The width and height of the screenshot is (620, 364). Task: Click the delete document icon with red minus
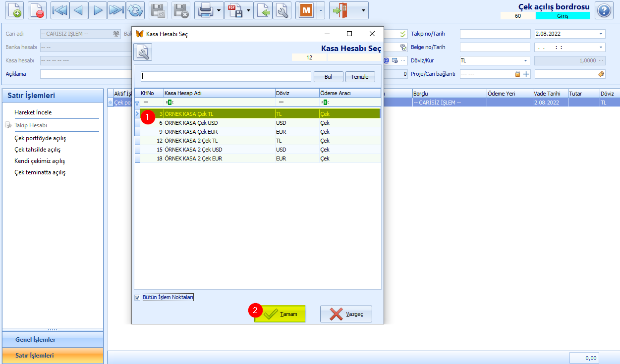tap(37, 10)
